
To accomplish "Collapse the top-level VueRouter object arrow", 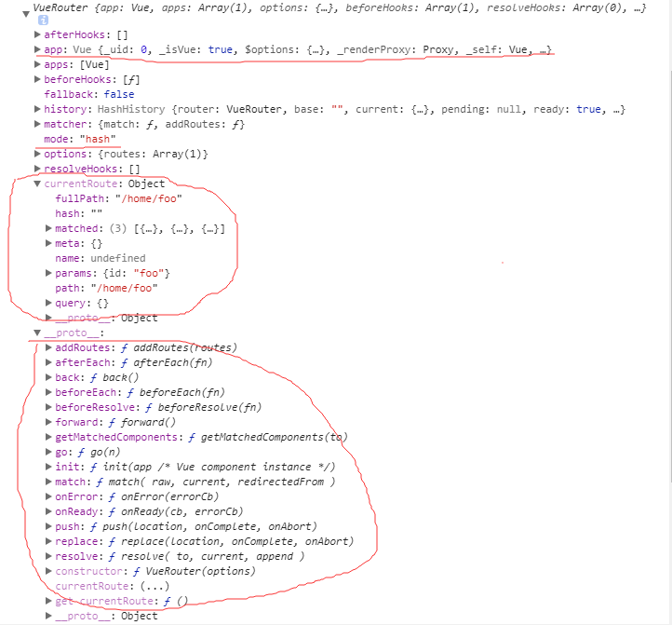I will pos(26,14).
